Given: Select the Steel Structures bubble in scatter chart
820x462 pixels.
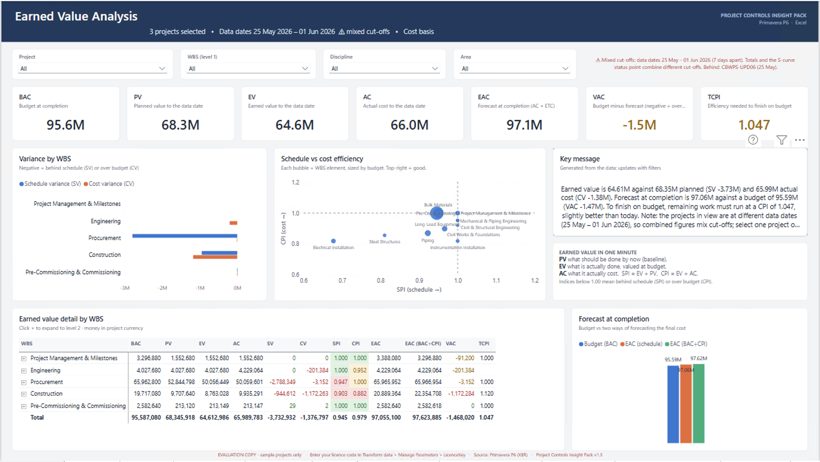Looking at the screenshot, I should [x=384, y=235].
